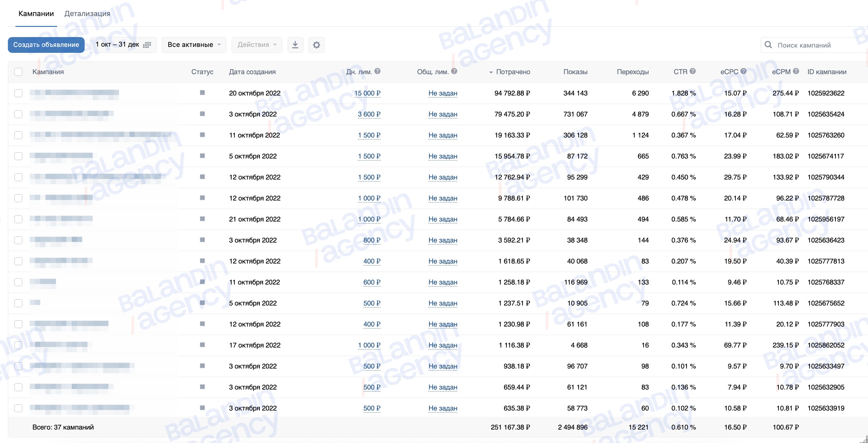Sort by Дата создания column header
This screenshot has height=443, width=868.
click(x=252, y=72)
